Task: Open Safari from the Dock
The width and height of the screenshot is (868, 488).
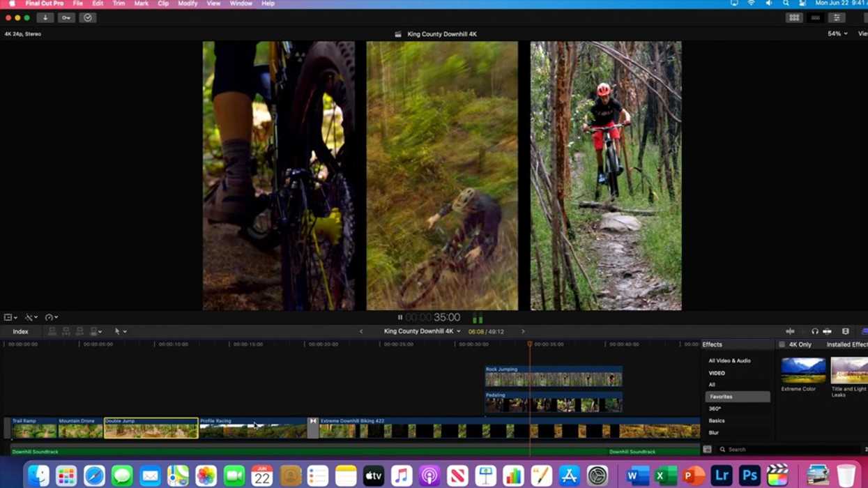Action: (94, 476)
